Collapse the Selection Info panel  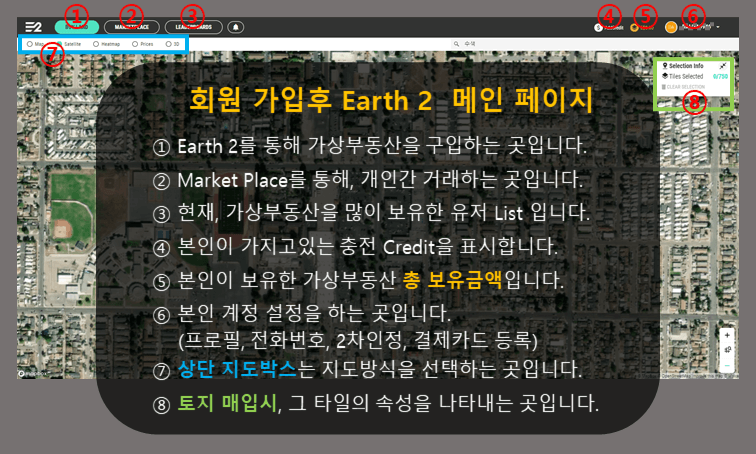point(723,66)
